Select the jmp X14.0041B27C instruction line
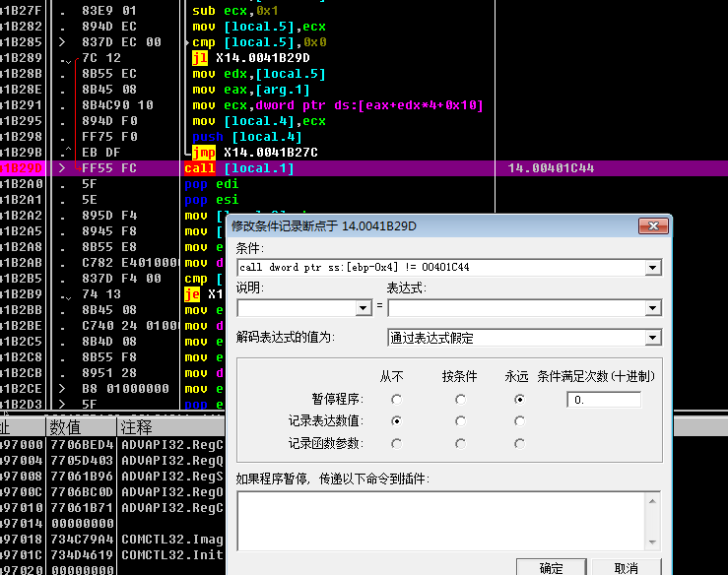Image resolution: width=728 pixels, height=575 pixels. coord(255,153)
